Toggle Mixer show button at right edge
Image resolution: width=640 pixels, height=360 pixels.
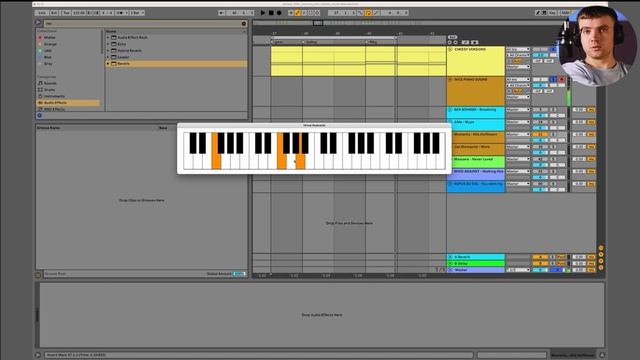tap(601, 261)
